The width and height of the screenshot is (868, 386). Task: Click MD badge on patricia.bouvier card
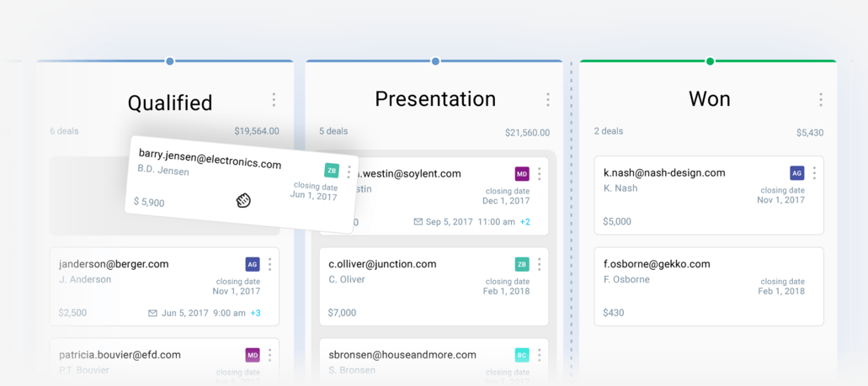(x=253, y=355)
